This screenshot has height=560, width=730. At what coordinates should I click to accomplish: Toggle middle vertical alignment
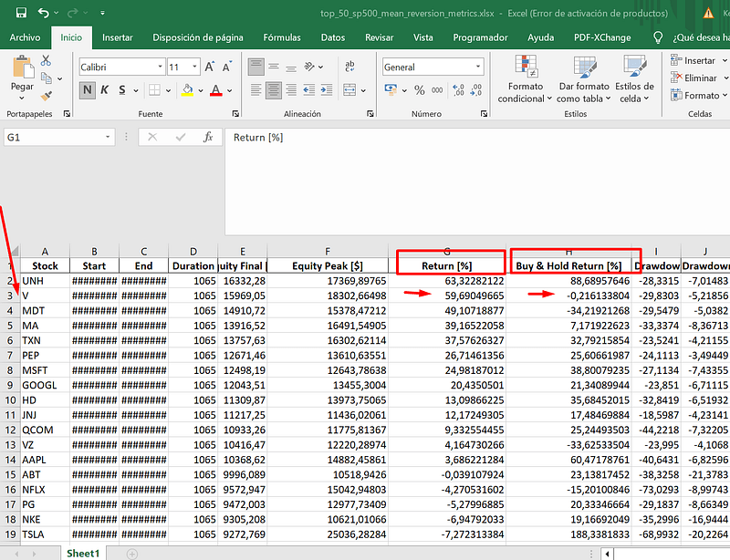274,67
